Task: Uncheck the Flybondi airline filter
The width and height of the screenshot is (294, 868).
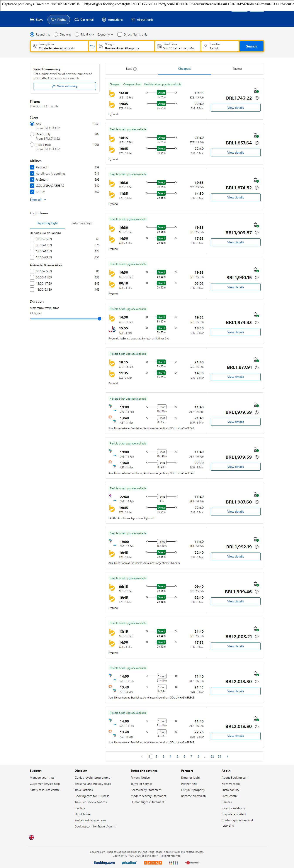Action: click(x=32, y=168)
